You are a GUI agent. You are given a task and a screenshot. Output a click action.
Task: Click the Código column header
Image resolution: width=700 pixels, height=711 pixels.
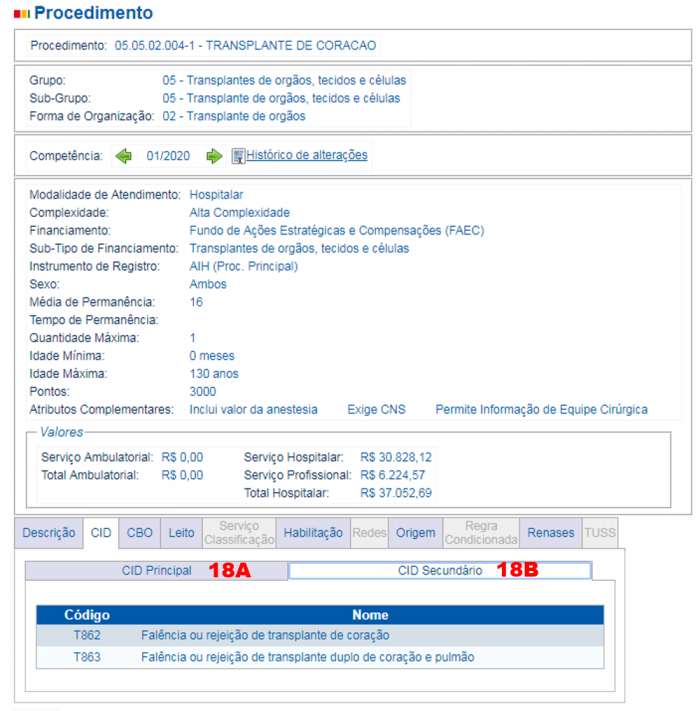click(x=87, y=615)
